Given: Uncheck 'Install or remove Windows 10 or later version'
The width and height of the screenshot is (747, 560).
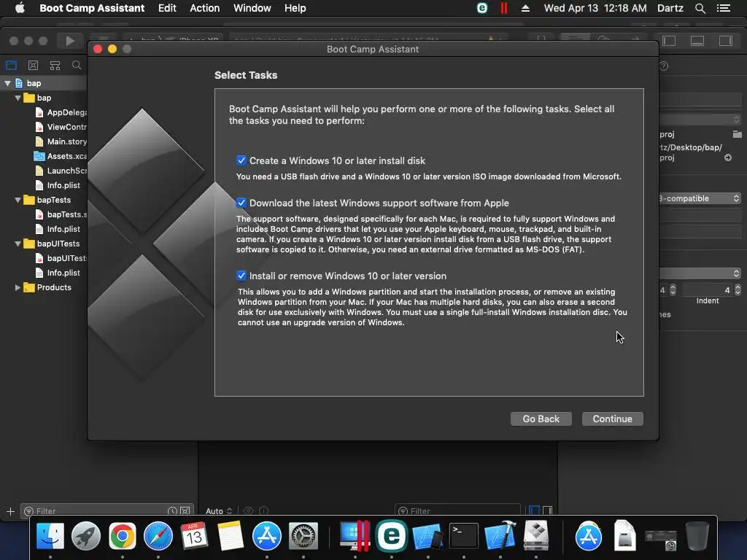Looking at the screenshot, I should coord(241,276).
